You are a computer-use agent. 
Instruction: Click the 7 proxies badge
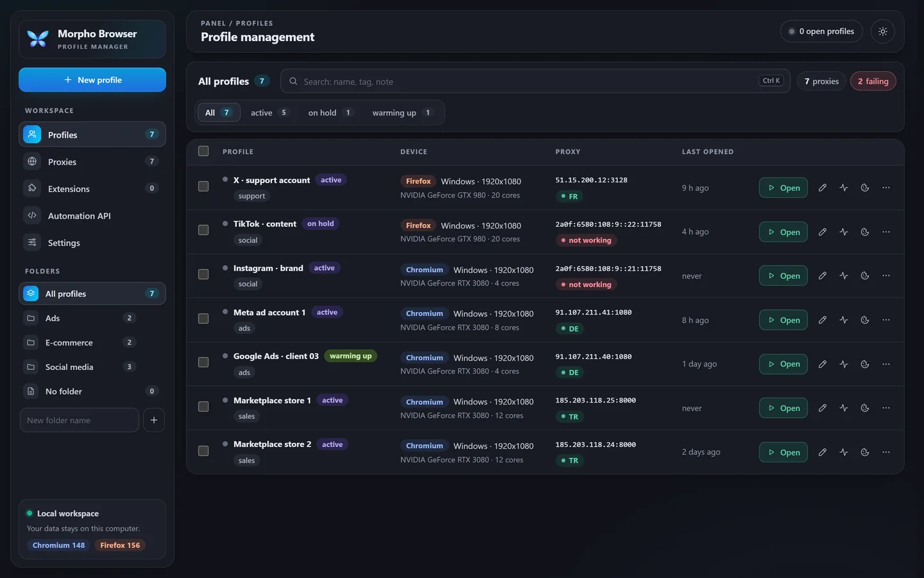821,81
